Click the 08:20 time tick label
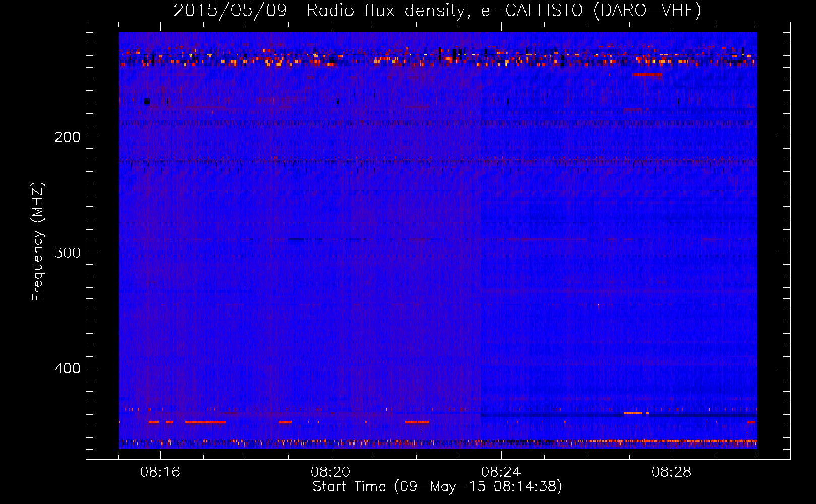Image resolution: width=816 pixels, height=504 pixels. click(x=331, y=472)
